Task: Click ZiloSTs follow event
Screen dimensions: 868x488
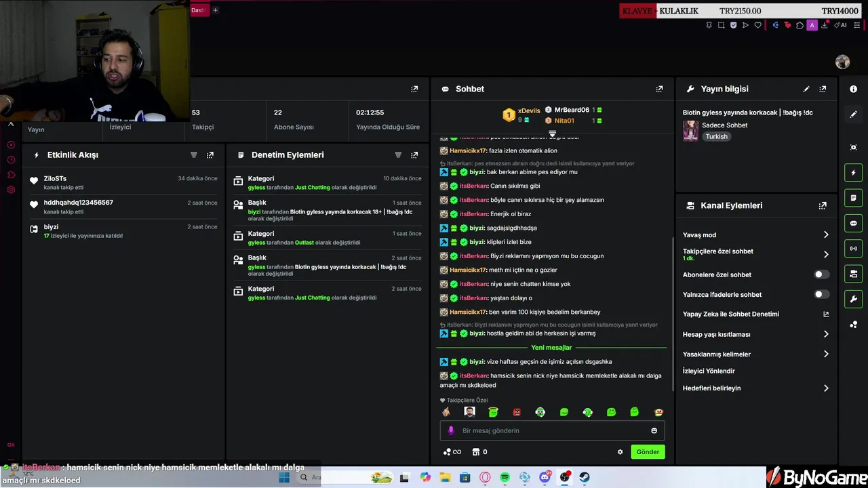Action: tap(124, 182)
